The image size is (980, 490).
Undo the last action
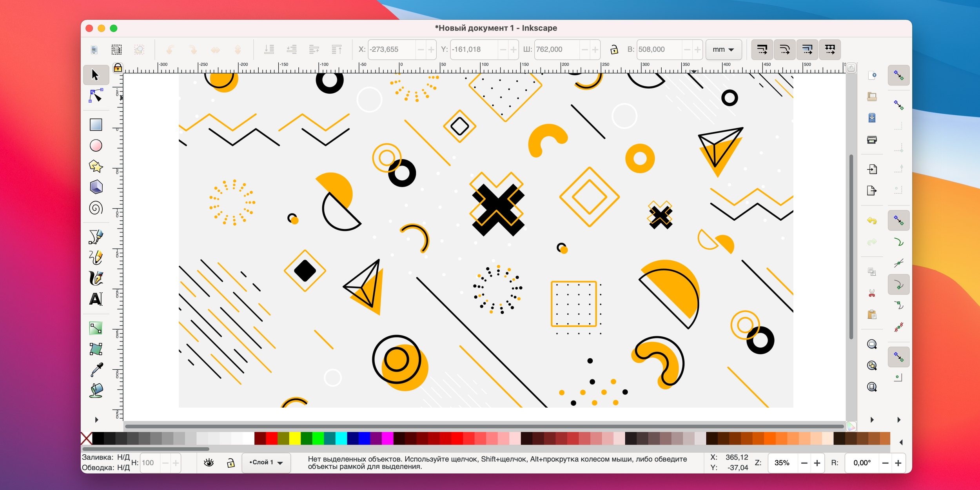pos(872,221)
